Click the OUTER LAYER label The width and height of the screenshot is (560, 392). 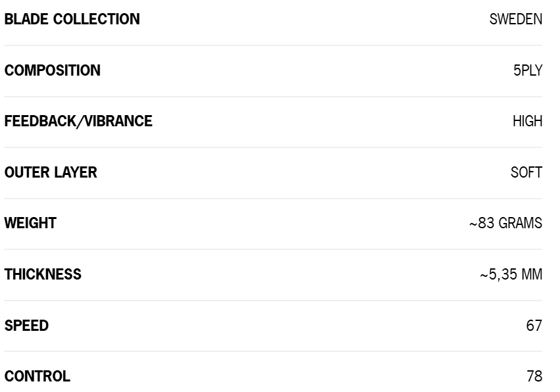point(51,172)
